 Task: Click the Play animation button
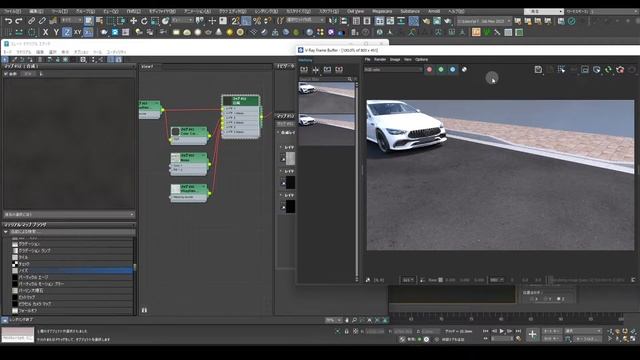coord(502,331)
